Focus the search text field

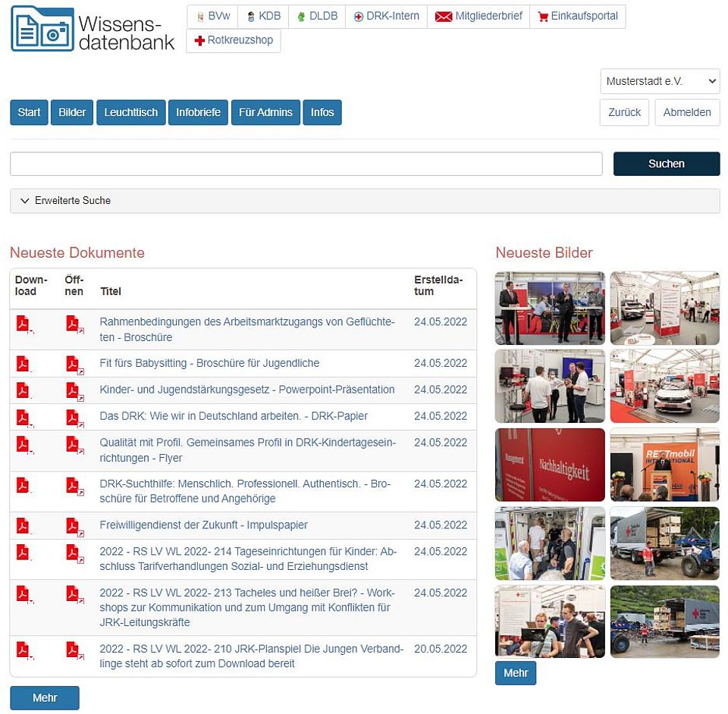pos(306,164)
